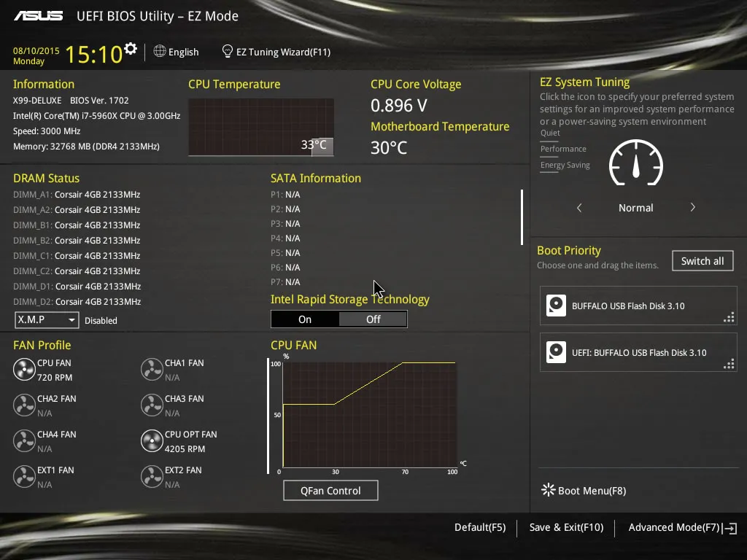Click the BIOS Ver. 1702 text
This screenshot has width=747, height=560.
pos(99,101)
